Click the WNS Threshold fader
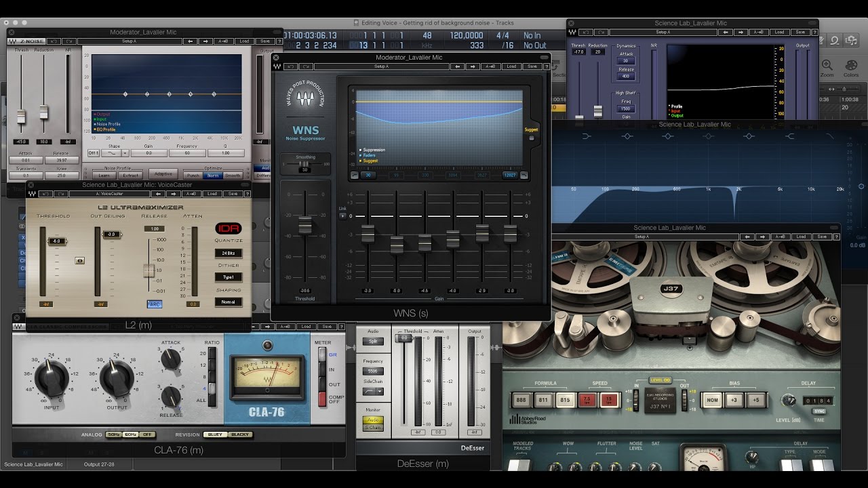 [304, 225]
